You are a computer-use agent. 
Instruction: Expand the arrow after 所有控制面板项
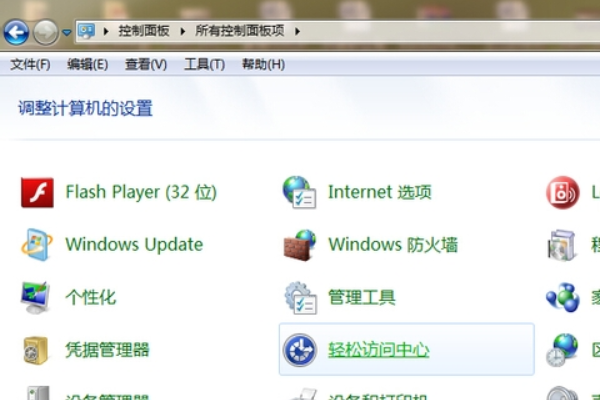(x=297, y=31)
